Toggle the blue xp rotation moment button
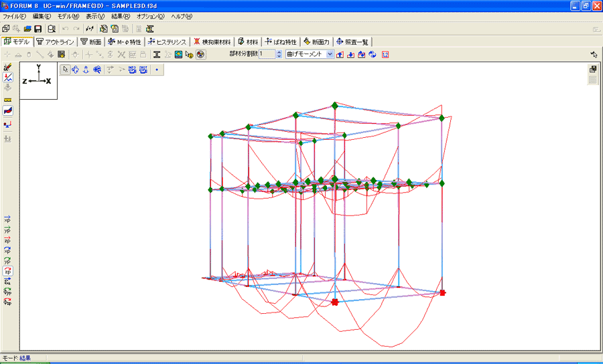The height and width of the screenshot is (364, 603). tap(7, 250)
